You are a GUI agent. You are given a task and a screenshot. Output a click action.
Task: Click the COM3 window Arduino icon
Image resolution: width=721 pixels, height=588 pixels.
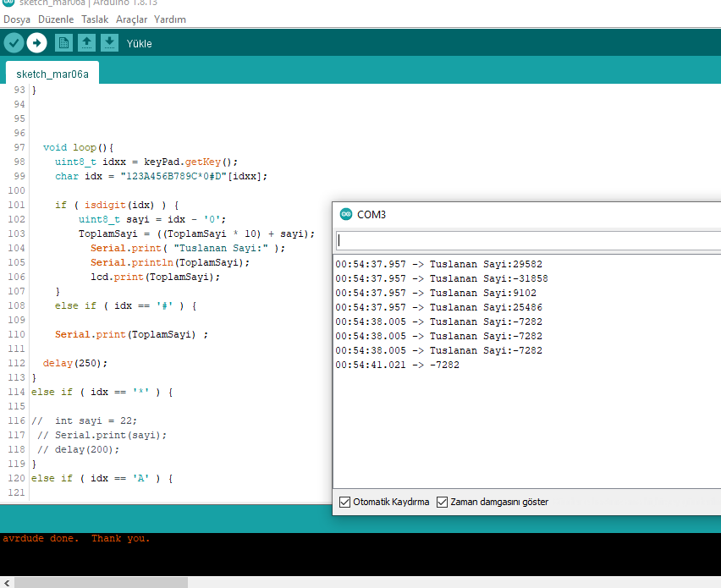click(345, 214)
